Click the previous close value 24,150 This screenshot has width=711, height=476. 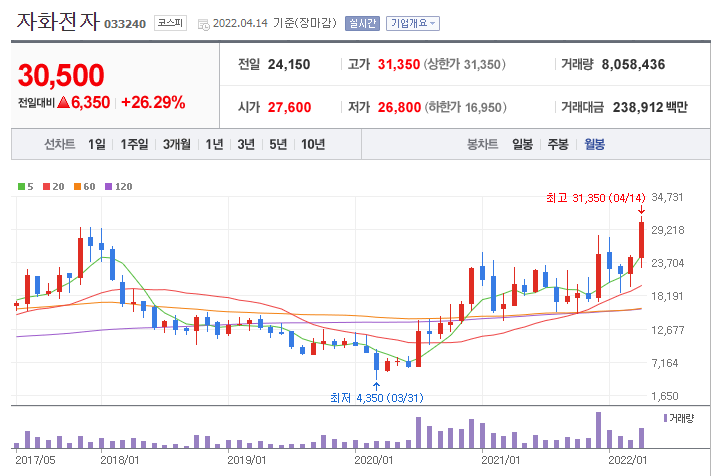point(289,64)
